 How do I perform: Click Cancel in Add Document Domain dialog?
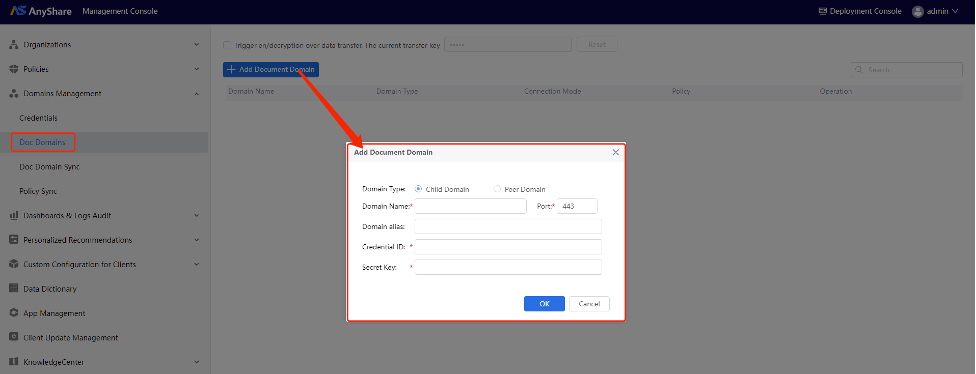pyautogui.click(x=589, y=304)
